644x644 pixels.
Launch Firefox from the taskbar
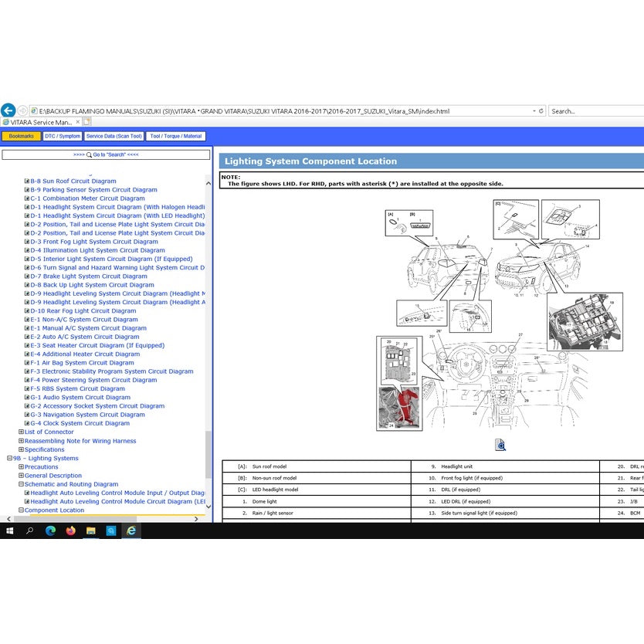(x=71, y=530)
